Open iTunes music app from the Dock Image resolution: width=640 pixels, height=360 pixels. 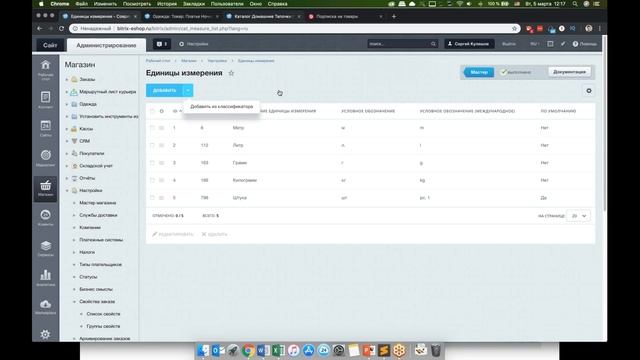293,350
